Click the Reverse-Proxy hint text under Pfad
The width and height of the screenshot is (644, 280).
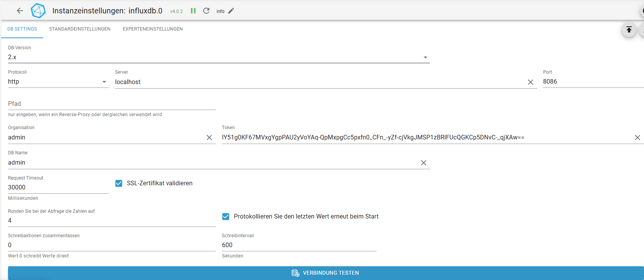point(85,115)
